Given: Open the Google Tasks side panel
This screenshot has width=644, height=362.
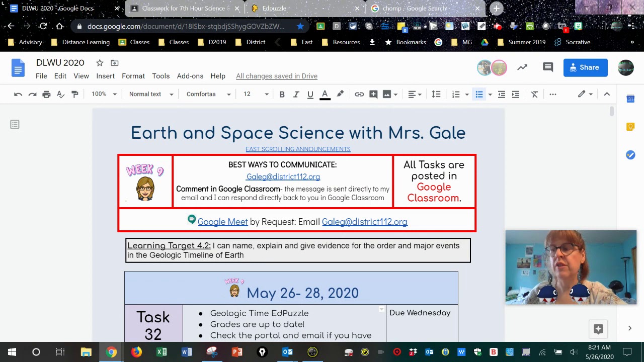Looking at the screenshot, I should pos(630,155).
